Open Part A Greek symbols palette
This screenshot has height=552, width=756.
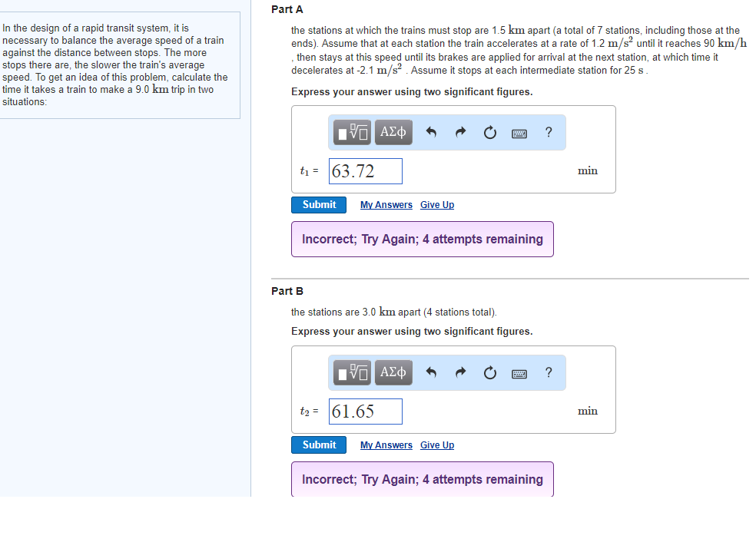pyautogui.click(x=393, y=133)
